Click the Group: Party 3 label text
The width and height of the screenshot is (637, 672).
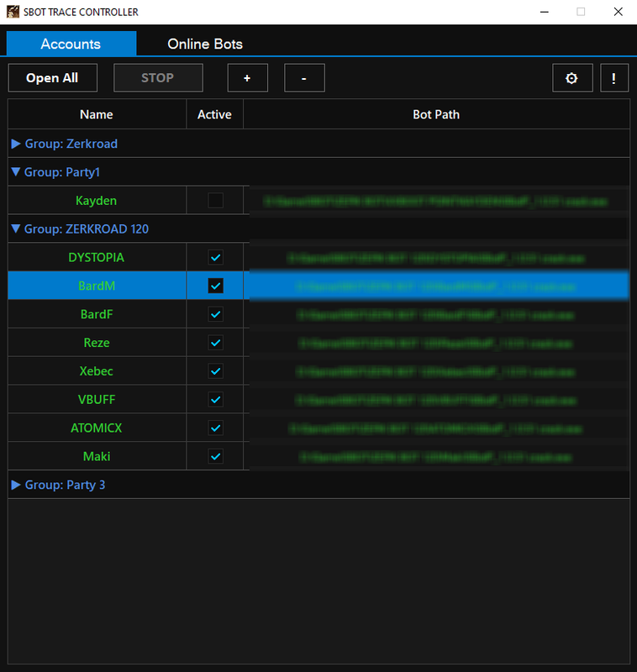[66, 485]
